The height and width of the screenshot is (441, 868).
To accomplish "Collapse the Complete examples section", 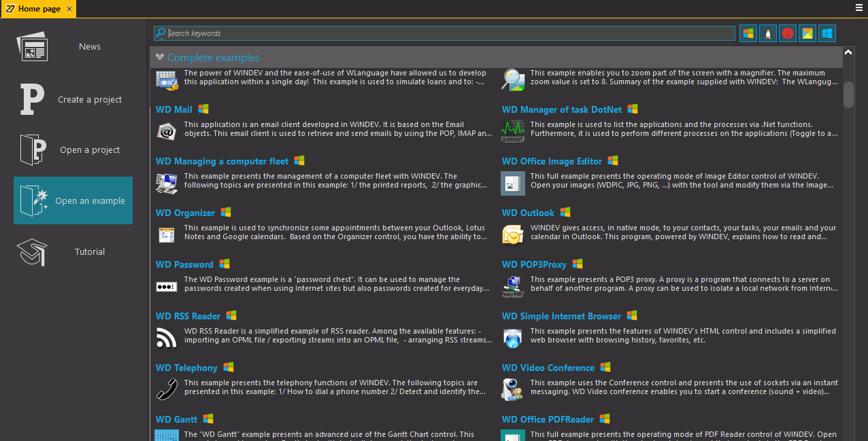I will click(x=160, y=57).
